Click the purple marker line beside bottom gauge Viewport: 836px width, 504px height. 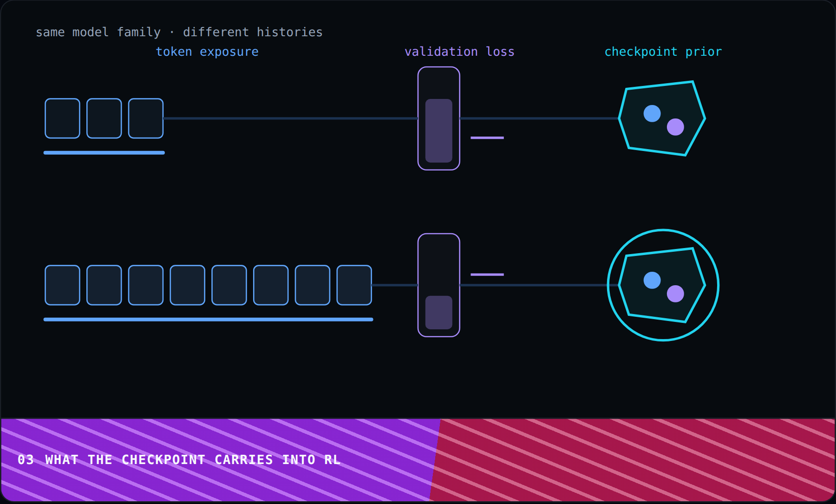point(487,275)
